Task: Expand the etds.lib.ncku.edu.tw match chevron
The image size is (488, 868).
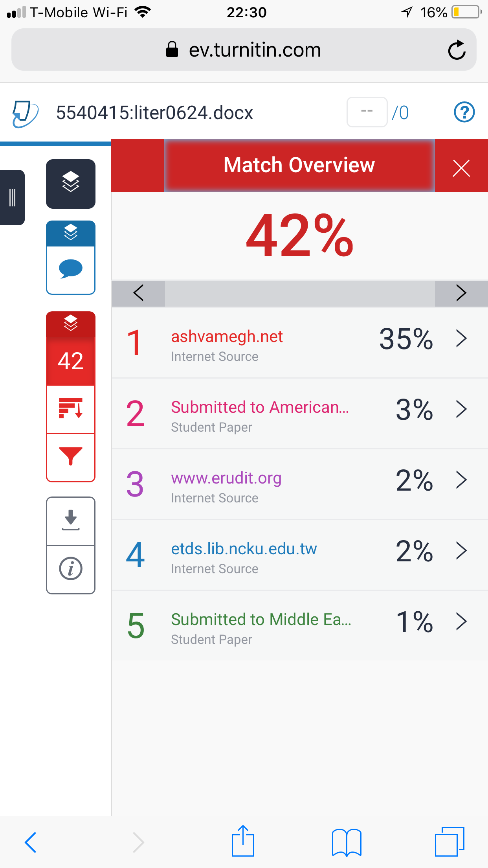Action: point(461,550)
